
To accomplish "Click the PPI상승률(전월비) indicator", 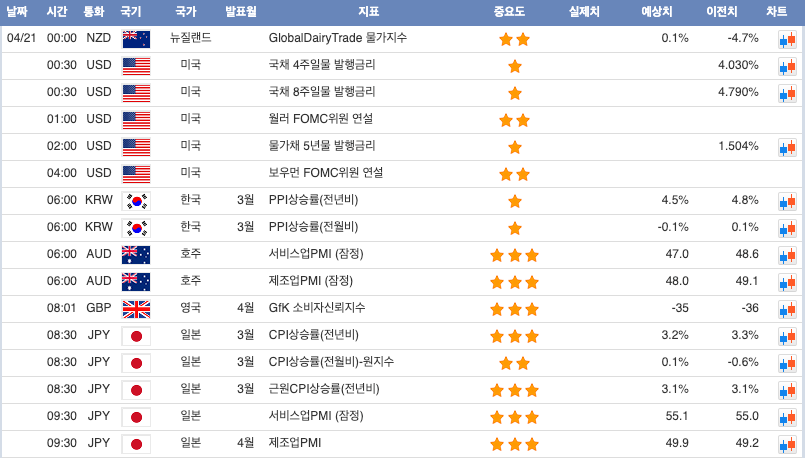I will click(x=314, y=227).
